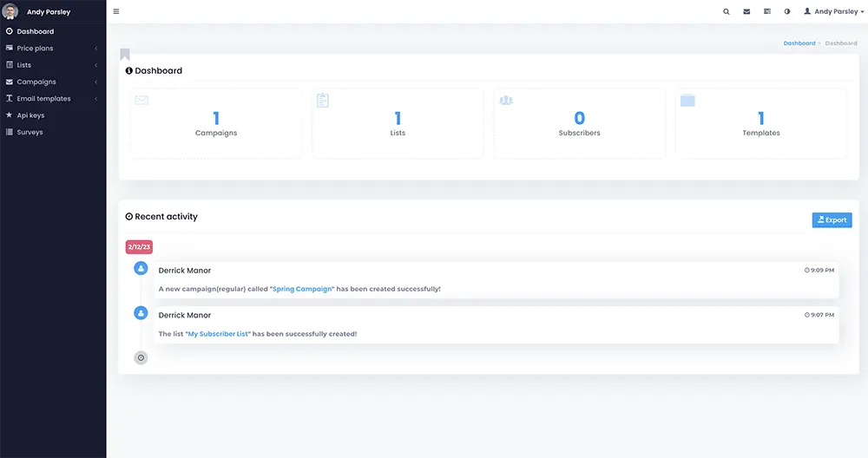Click the clipboard icon on Lists card
The width and height of the screenshot is (868, 458).
(323, 100)
